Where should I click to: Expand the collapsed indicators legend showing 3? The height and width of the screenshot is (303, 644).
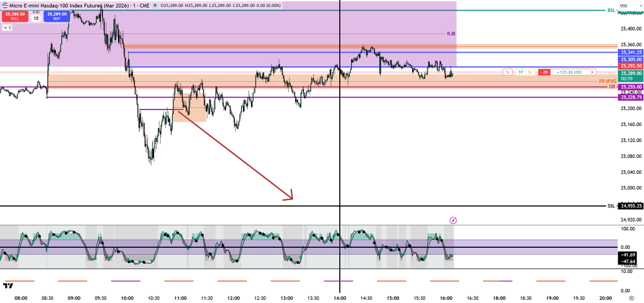click(8, 27)
